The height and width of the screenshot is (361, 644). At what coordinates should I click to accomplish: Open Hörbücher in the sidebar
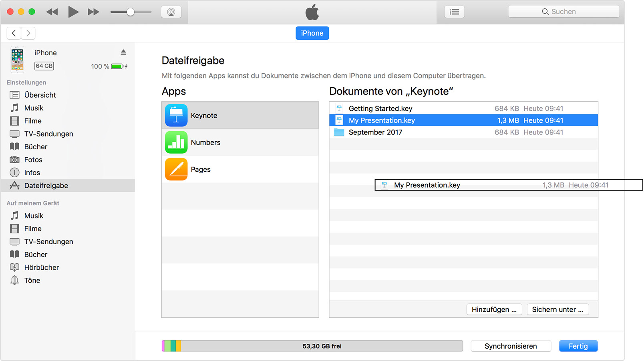41,267
